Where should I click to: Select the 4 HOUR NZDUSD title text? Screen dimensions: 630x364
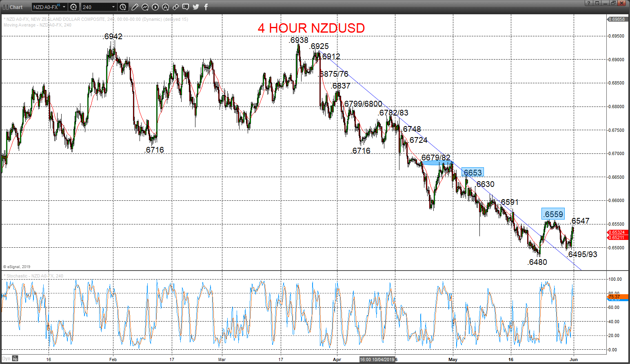[x=311, y=28]
